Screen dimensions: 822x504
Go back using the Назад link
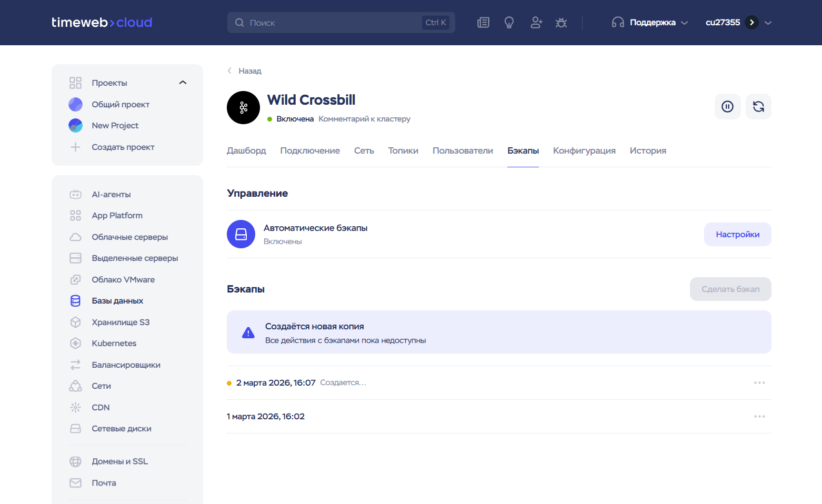pos(249,71)
